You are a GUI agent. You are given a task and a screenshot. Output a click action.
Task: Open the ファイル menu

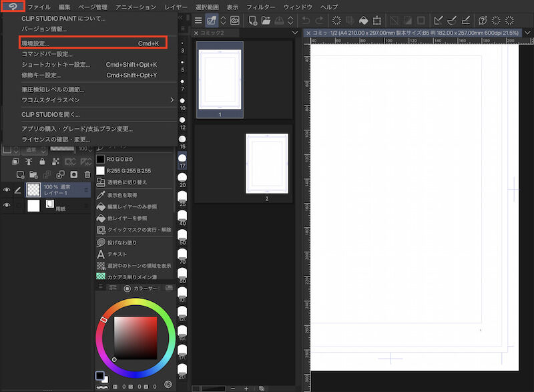[x=39, y=7]
